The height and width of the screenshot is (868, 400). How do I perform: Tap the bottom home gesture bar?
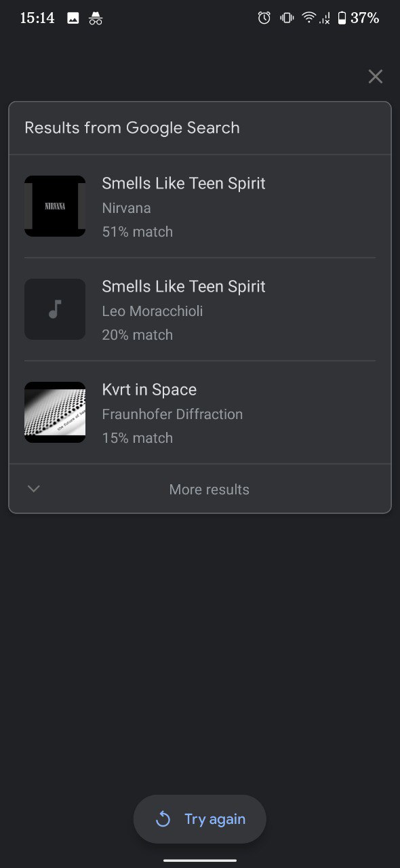coord(200,860)
